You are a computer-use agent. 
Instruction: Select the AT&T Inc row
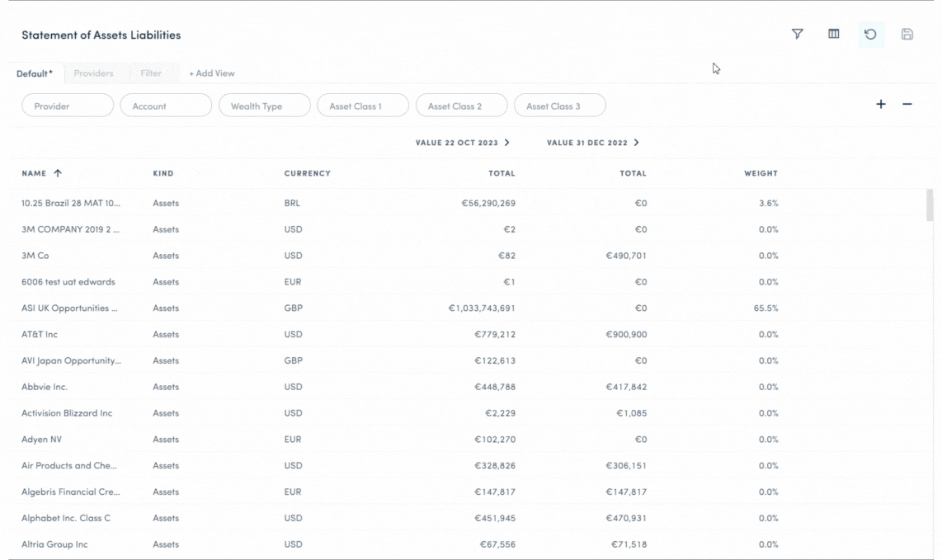(40, 334)
